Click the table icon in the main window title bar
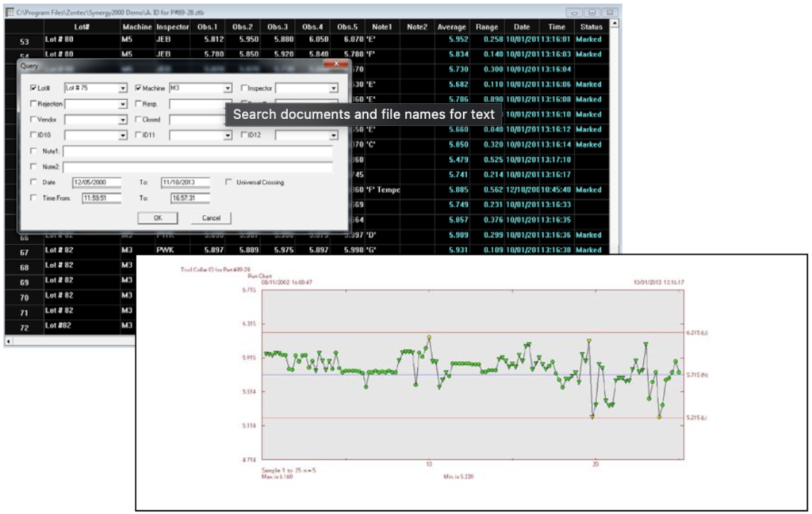 pyautogui.click(x=10, y=12)
